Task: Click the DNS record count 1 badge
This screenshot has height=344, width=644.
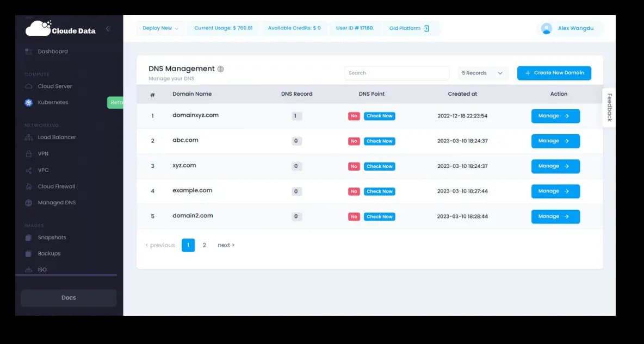Action: pos(296,116)
